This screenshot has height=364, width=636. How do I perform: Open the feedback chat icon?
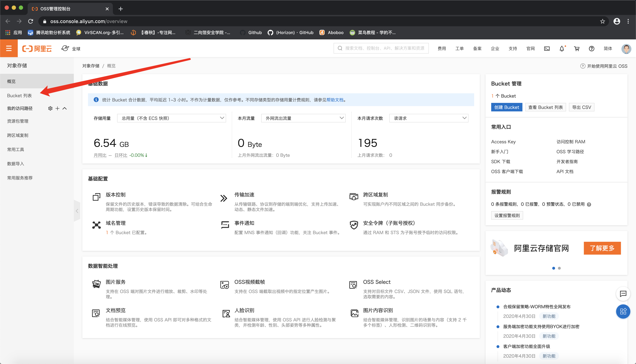click(623, 294)
